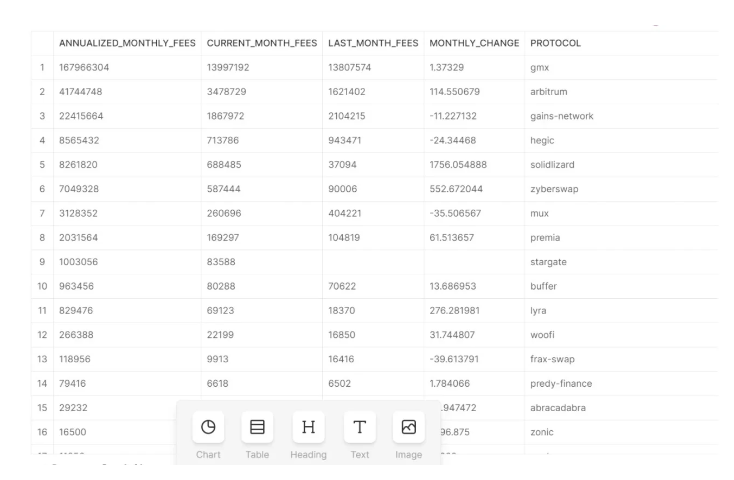Click monthly change value 552.672044
This screenshot has height=480, width=734.
(456, 189)
